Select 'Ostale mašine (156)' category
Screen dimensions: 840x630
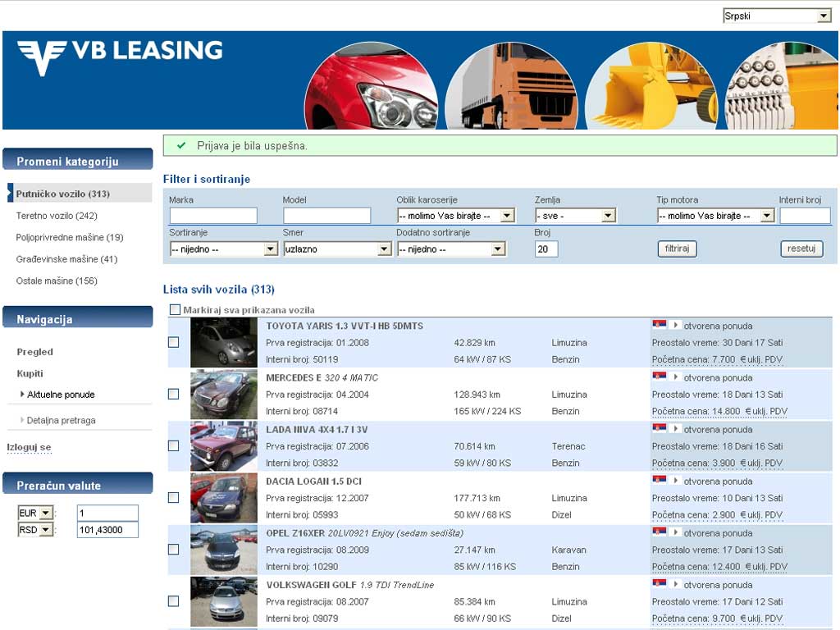57,281
